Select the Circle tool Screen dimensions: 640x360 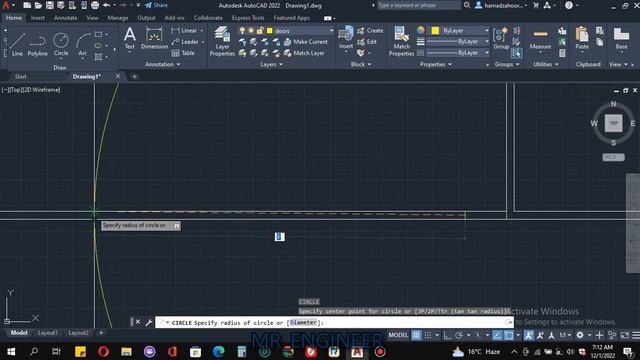coord(61,44)
